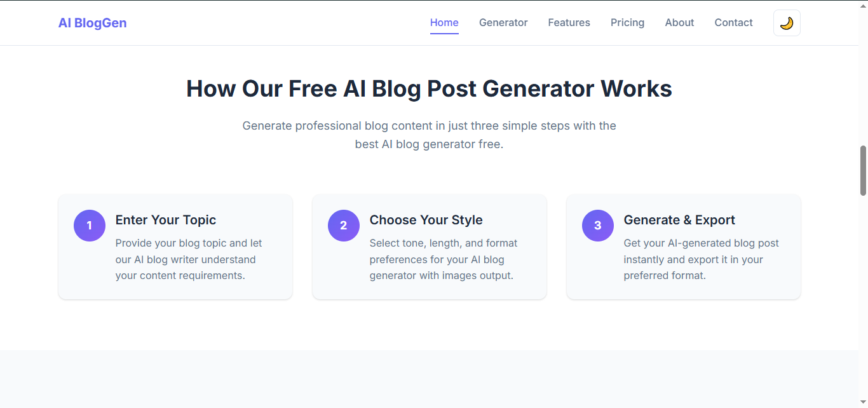Open the Pricing nav link

628,23
